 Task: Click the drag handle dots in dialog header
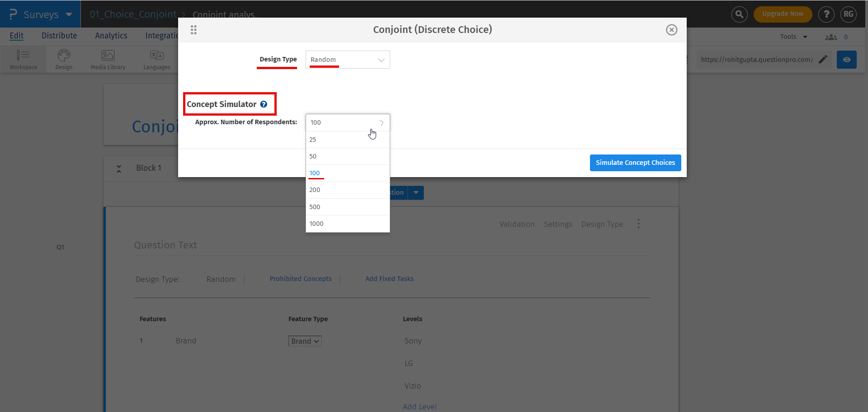(193, 30)
